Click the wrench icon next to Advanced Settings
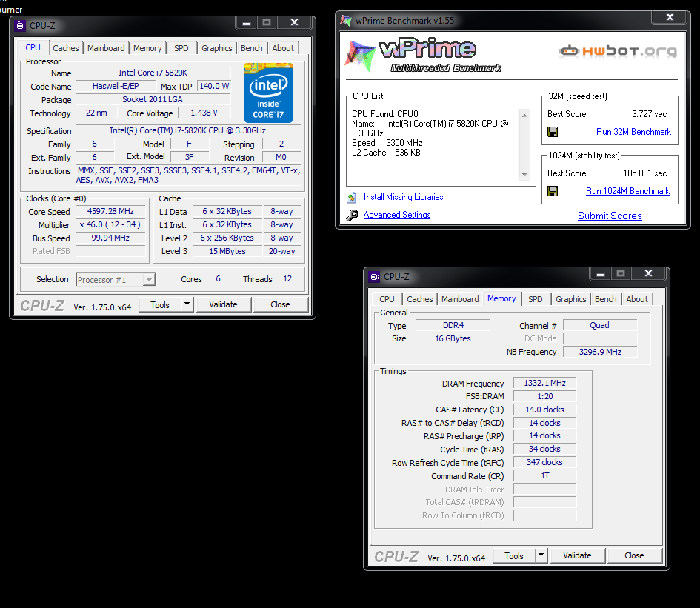 point(352,215)
